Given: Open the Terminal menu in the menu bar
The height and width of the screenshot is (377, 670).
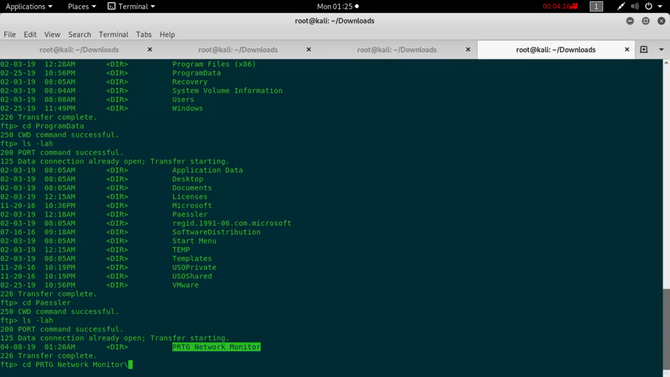Looking at the screenshot, I should coord(113,34).
